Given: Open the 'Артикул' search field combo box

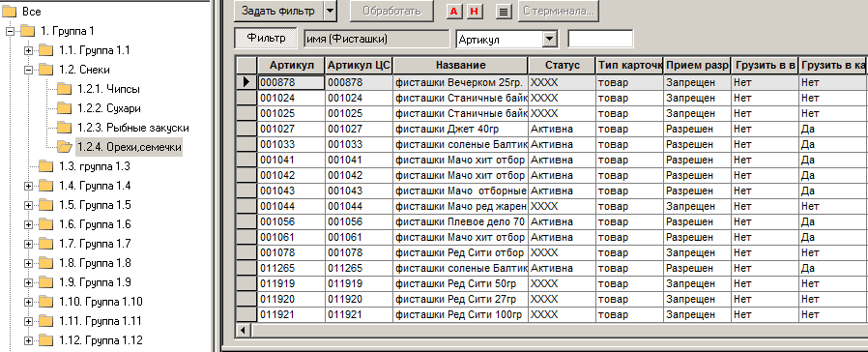Looking at the screenshot, I should point(549,40).
